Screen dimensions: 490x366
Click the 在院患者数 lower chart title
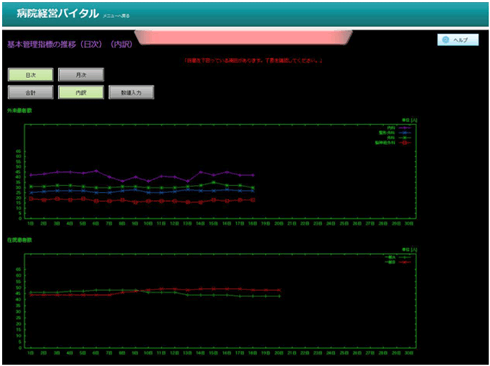point(19,240)
